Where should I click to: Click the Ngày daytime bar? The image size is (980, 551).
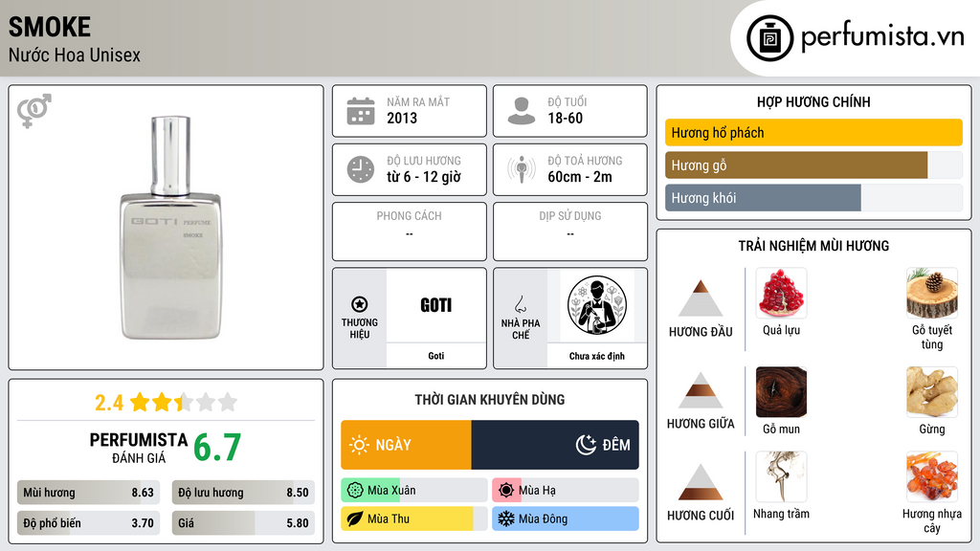pos(406,445)
